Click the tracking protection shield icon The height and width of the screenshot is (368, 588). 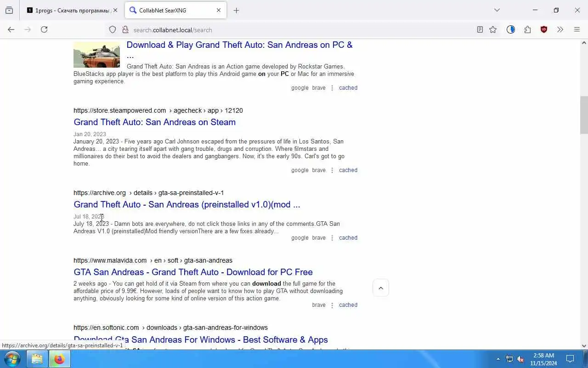113,29
